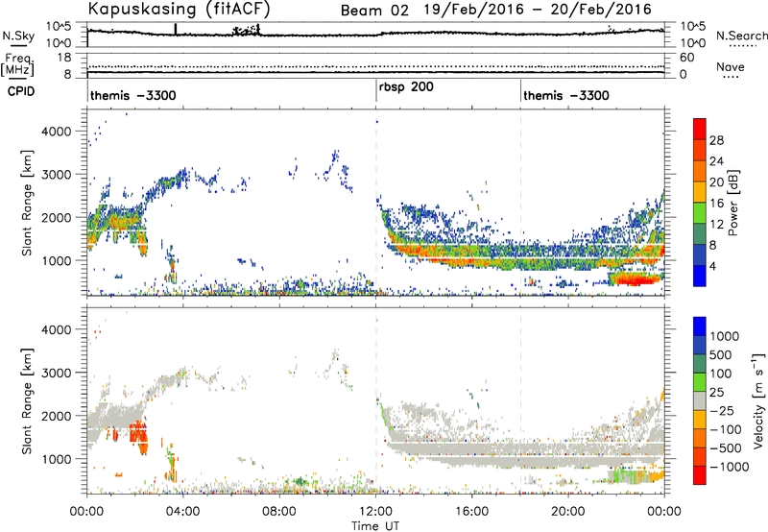
Task: Select the "20:00" time tick label
Action: [568, 512]
